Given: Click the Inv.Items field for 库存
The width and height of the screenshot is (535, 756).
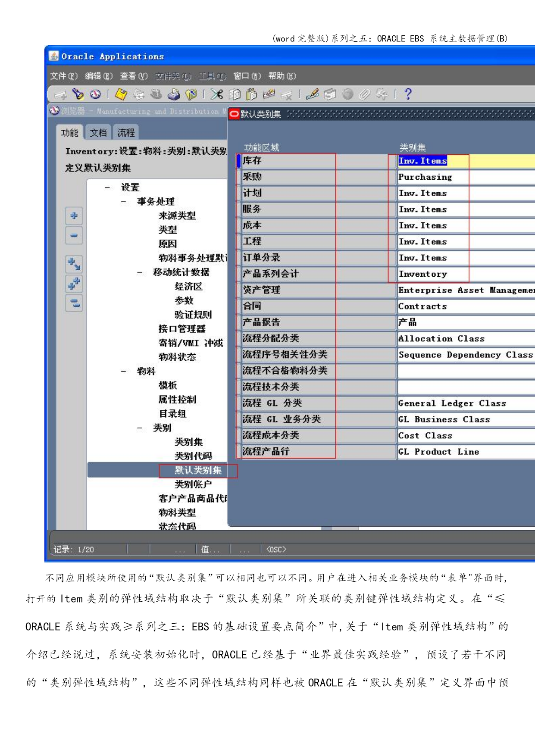Looking at the screenshot, I should (x=466, y=161).
